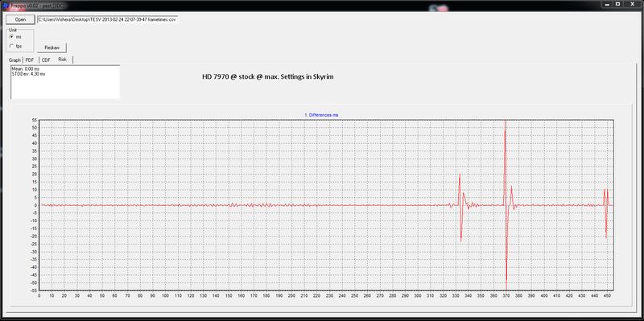This screenshot has width=644, height=321.
Task: Minimize the Frappo window
Action: [608, 4]
